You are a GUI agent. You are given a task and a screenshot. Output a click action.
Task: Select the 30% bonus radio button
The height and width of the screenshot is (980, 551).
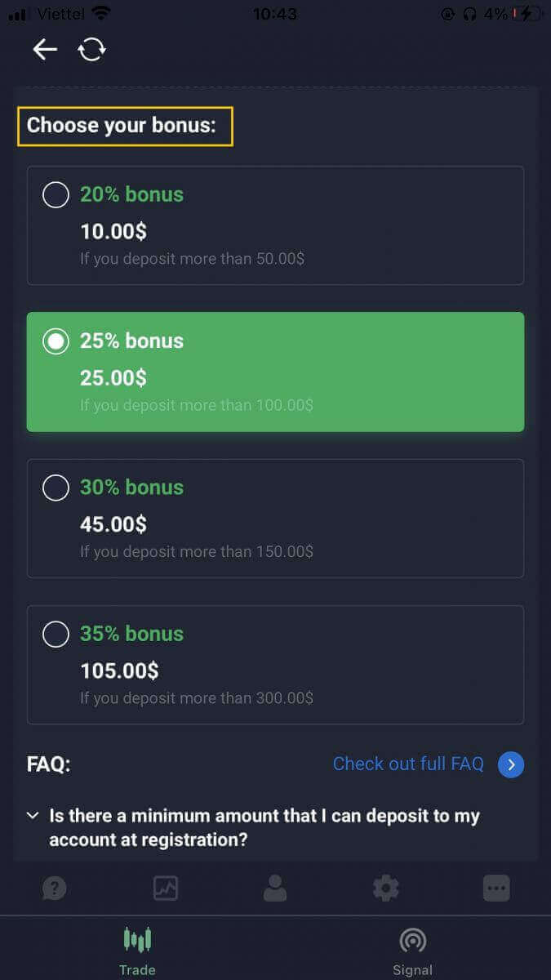[x=56, y=488]
